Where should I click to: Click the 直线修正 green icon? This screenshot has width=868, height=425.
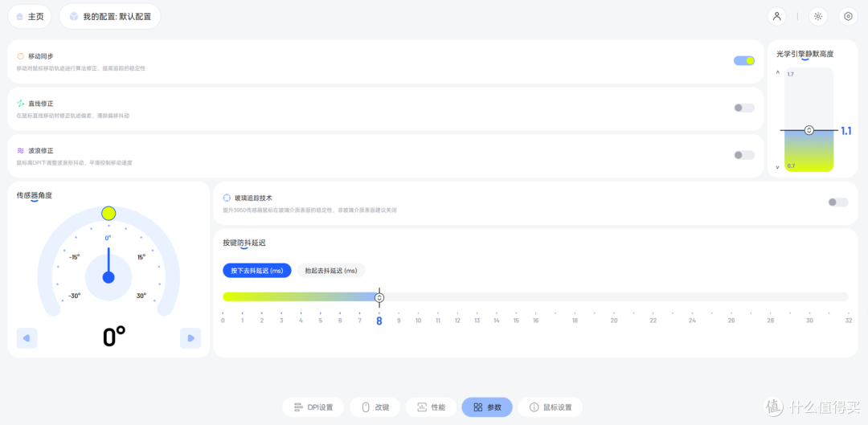(x=20, y=104)
